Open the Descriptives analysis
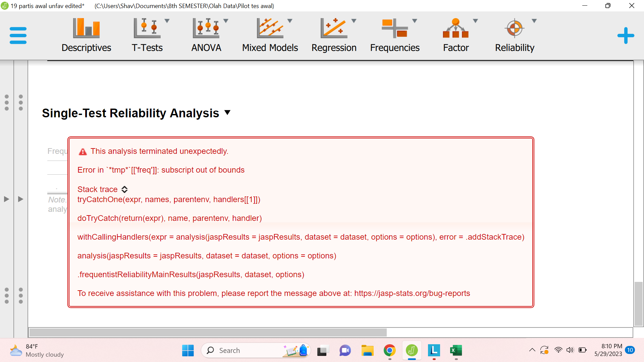The width and height of the screenshot is (644, 362). click(x=86, y=35)
